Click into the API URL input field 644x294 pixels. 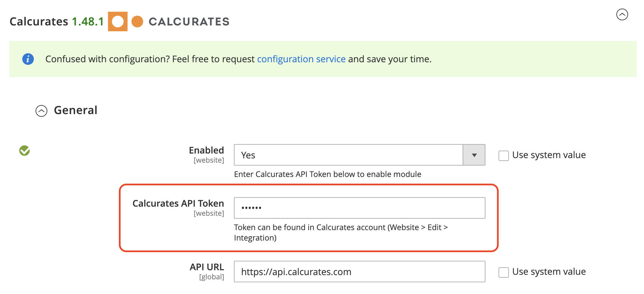(360, 272)
